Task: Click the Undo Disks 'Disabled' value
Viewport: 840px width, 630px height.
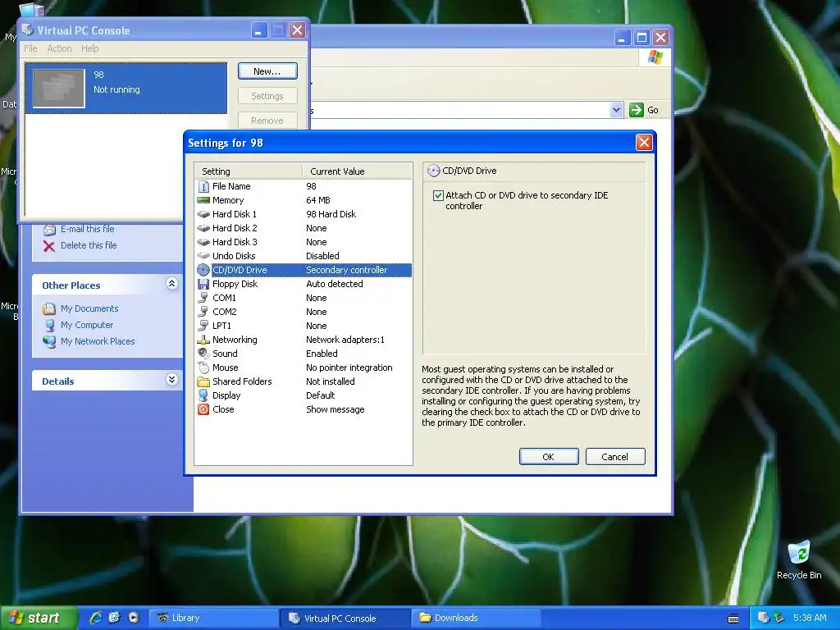Action: pyautogui.click(x=322, y=256)
